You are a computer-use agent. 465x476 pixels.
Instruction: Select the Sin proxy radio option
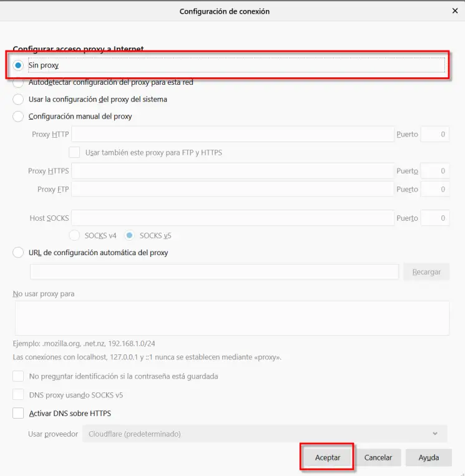[18, 65]
